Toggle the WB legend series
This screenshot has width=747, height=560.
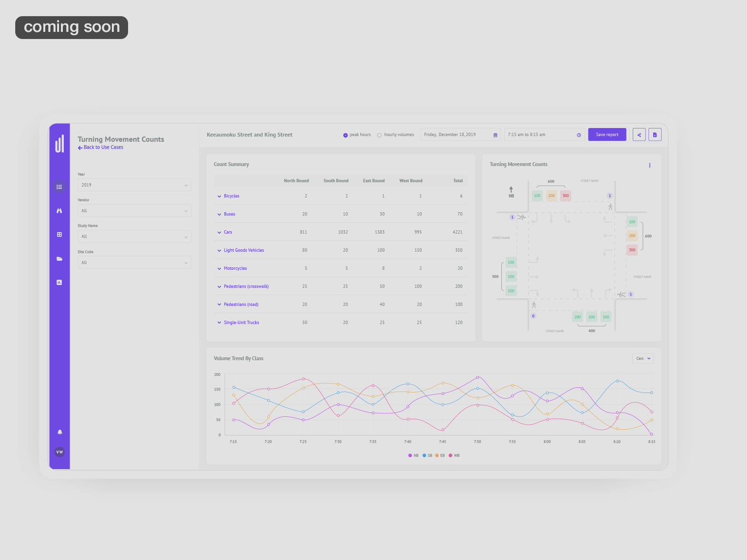[454, 455]
